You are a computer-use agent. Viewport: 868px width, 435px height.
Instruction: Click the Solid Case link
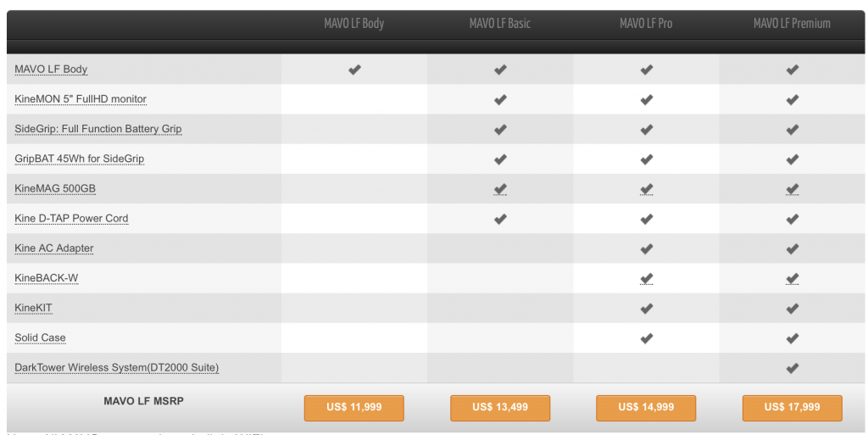pos(40,337)
